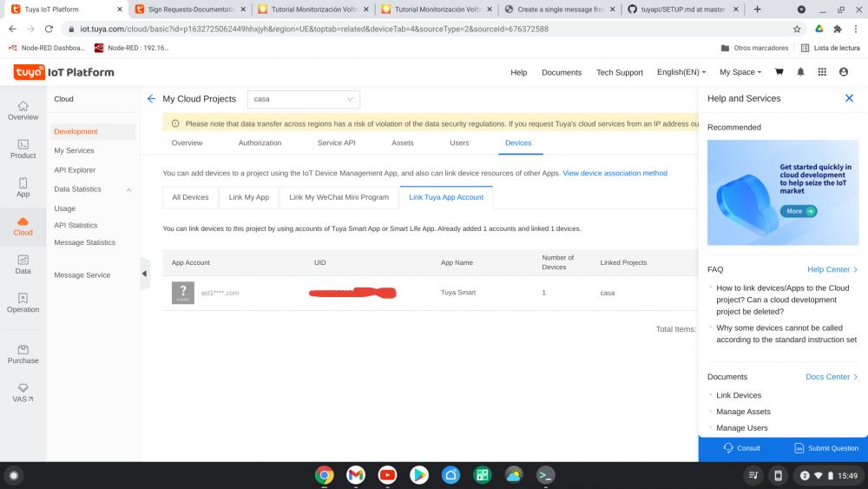The height and width of the screenshot is (489, 868).
Task: Open the Docs Center link
Action: pos(832,377)
